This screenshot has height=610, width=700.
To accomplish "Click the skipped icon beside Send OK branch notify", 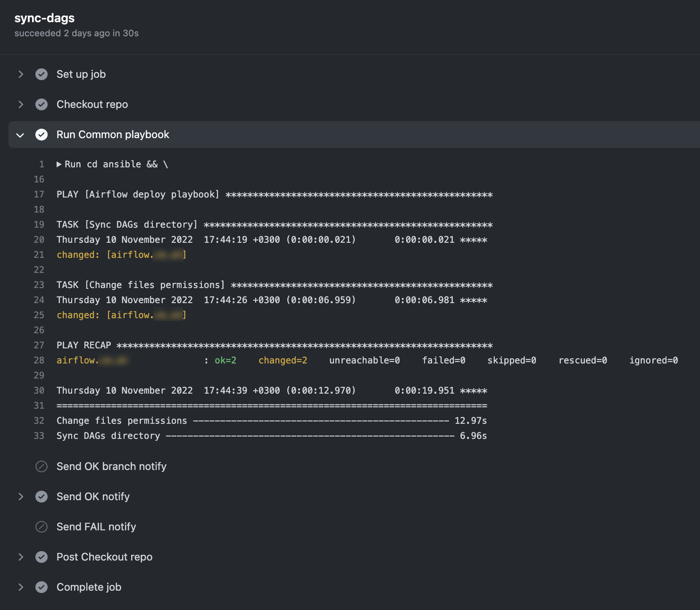I will [42, 467].
